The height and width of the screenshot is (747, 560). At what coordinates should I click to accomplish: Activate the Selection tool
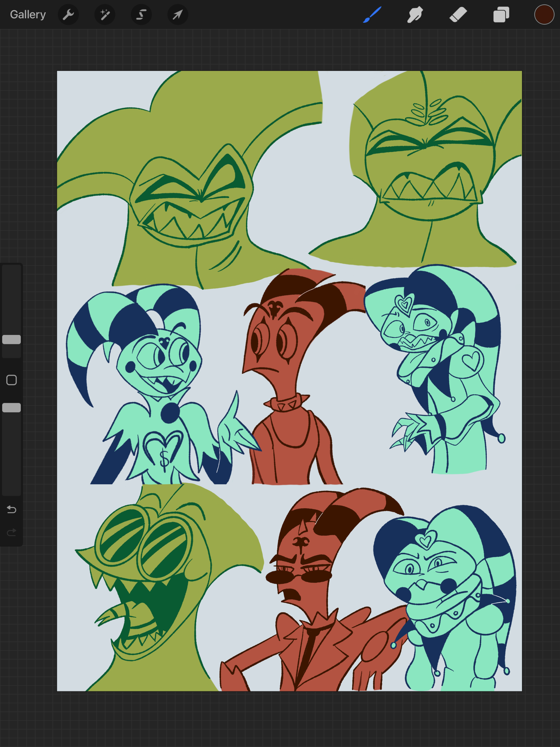(x=141, y=14)
